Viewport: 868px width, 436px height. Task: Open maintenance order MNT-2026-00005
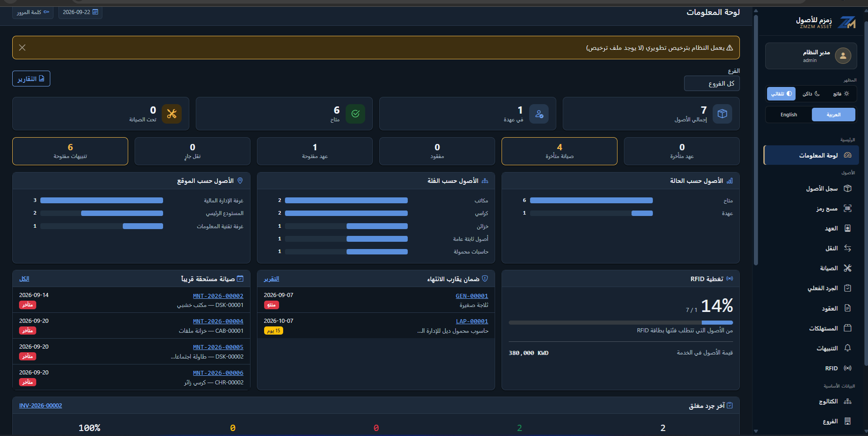coord(218,347)
